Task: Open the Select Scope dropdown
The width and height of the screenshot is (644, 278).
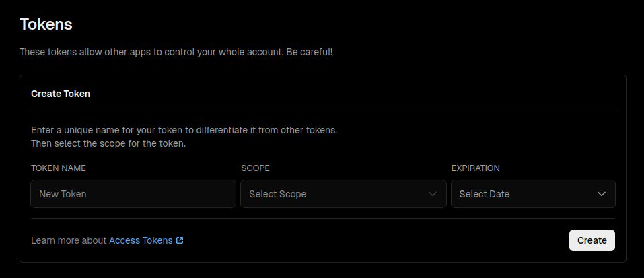Action: (343, 194)
